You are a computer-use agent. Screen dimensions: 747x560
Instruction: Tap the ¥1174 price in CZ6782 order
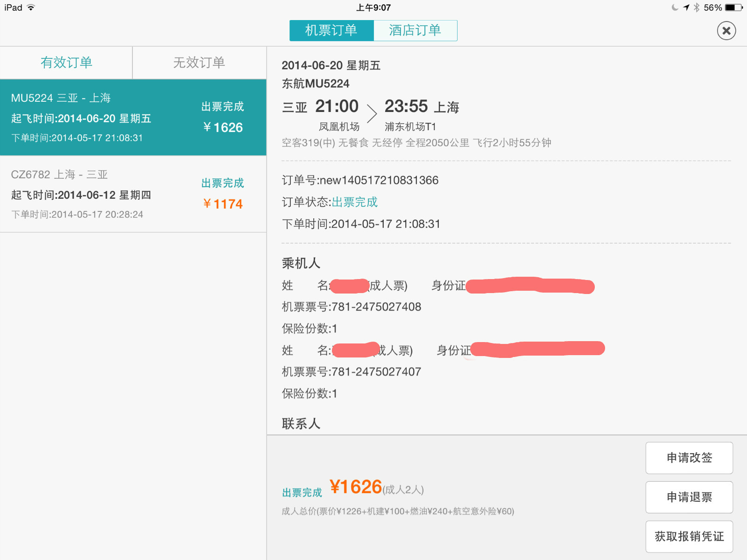pyautogui.click(x=223, y=204)
